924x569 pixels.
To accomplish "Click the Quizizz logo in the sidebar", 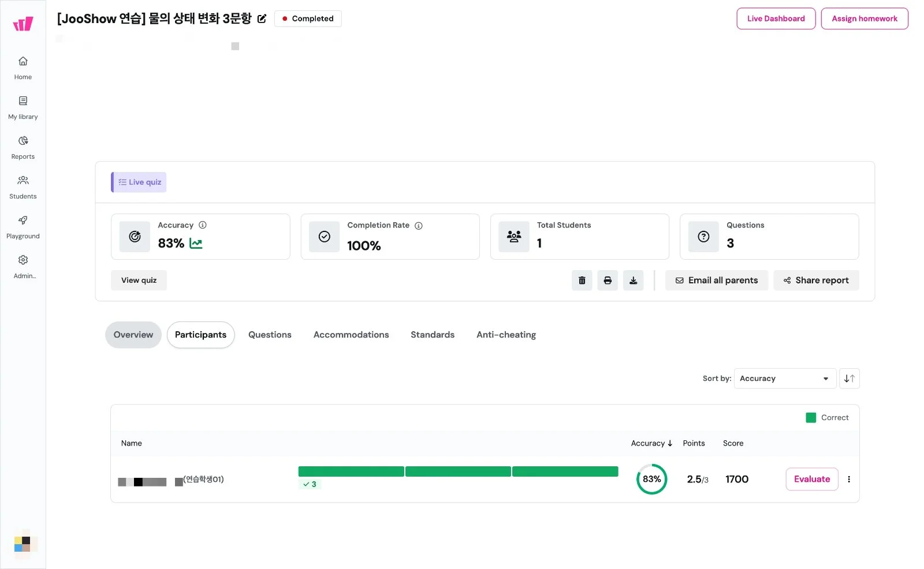I will coord(23,24).
